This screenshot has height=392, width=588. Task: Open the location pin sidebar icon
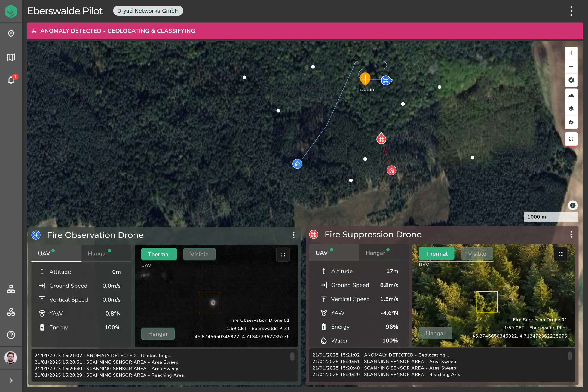11,34
